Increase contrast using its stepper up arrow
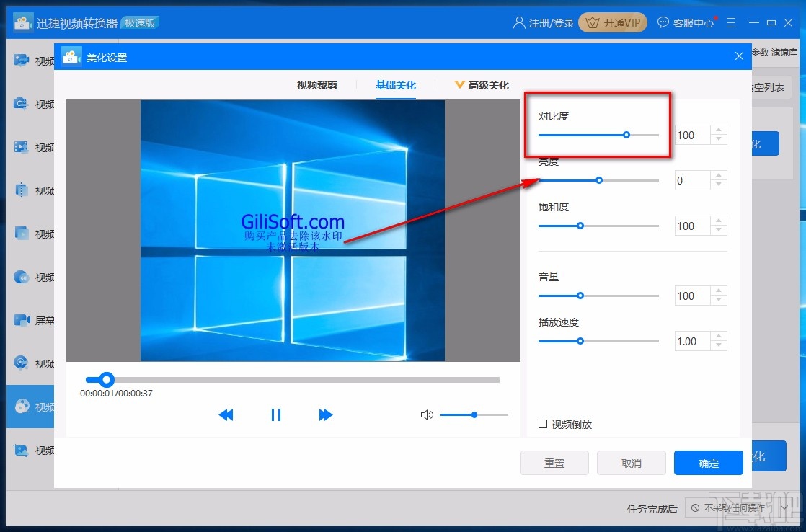Viewport: 806px width, 532px height. (718, 130)
